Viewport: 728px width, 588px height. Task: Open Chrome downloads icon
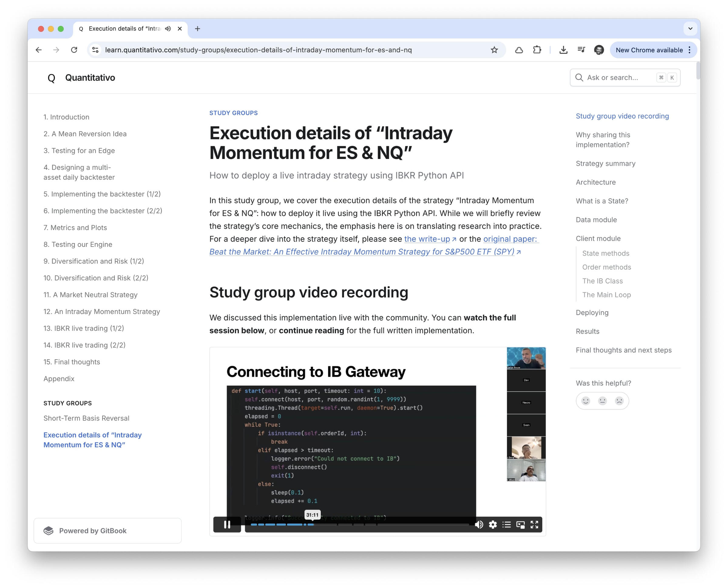pyautogui.click(x=563, y=50)
